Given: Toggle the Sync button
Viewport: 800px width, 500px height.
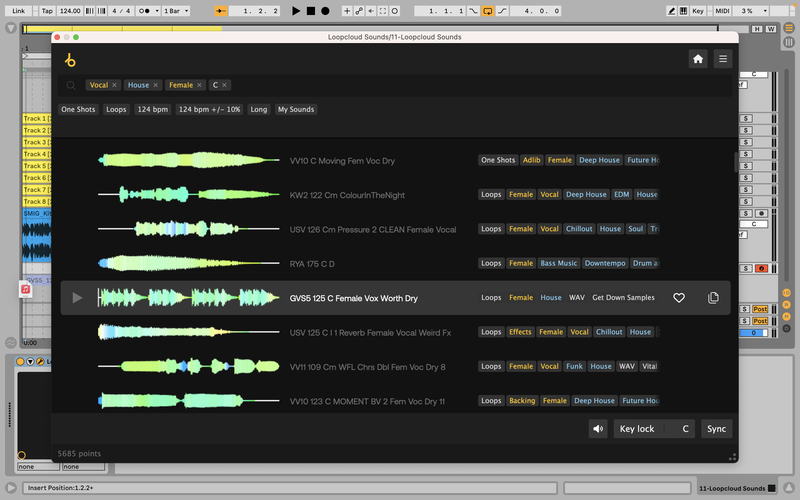Looking at the screenshot, I should [x=716, y=429].
